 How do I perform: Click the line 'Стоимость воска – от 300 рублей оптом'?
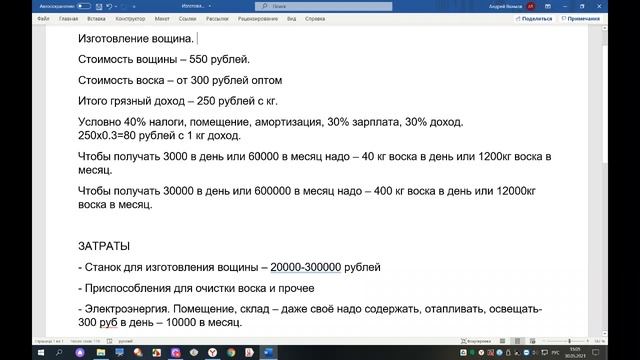coord(180,80)
